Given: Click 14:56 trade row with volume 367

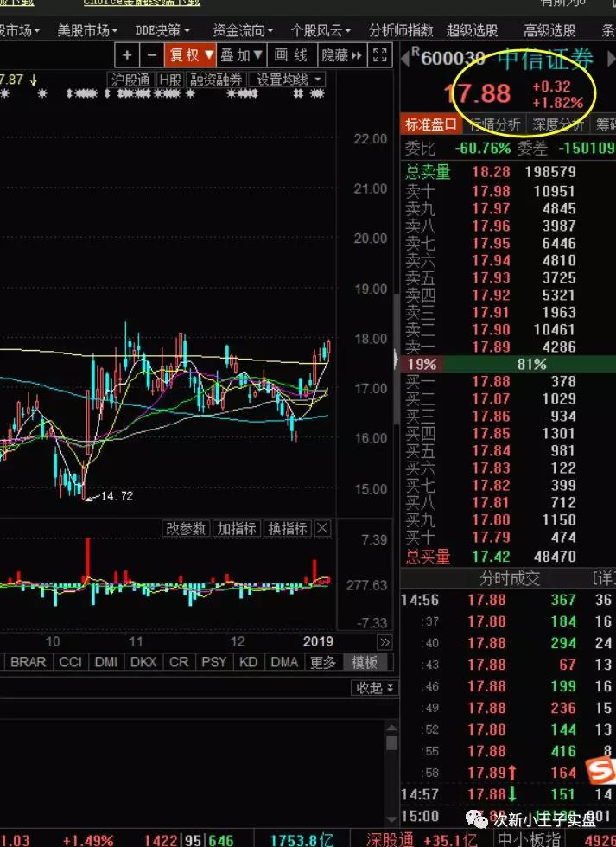Looking at the screenshot, I should tap(508, 600).
